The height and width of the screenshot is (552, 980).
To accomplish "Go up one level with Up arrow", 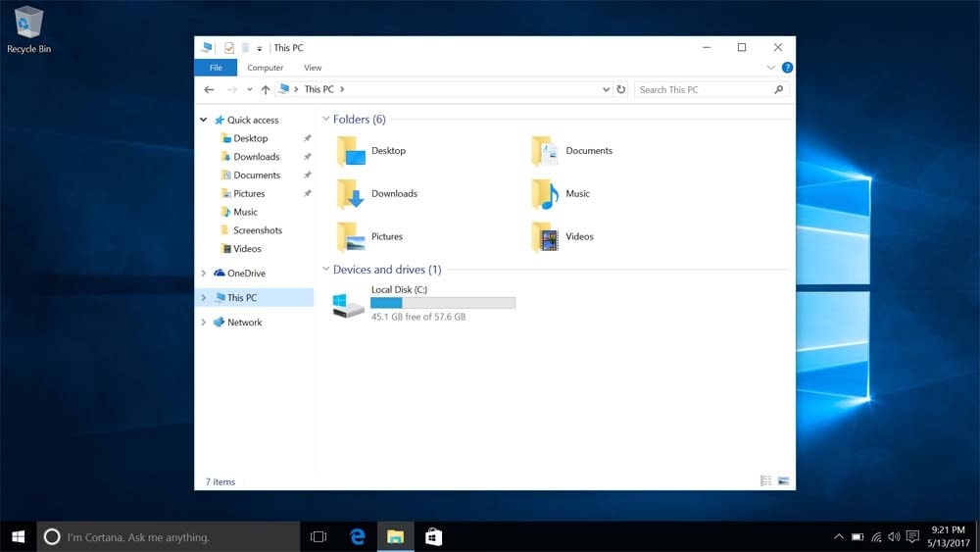I will 265,89.
